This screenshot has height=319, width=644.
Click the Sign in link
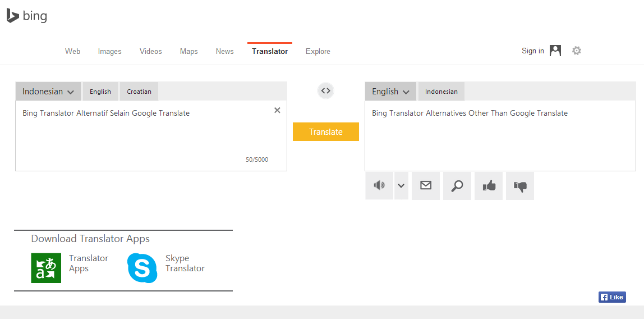point(533,51)
